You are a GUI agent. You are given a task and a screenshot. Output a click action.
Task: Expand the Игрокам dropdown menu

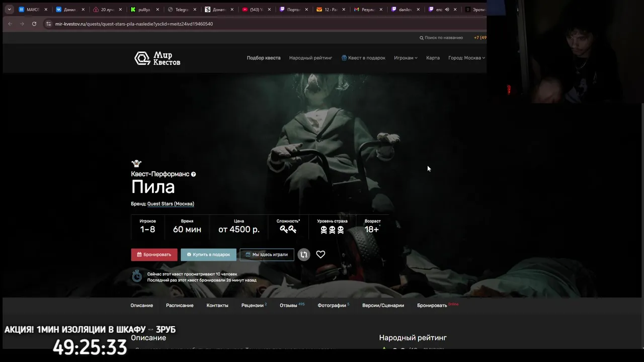coord(406,58)
